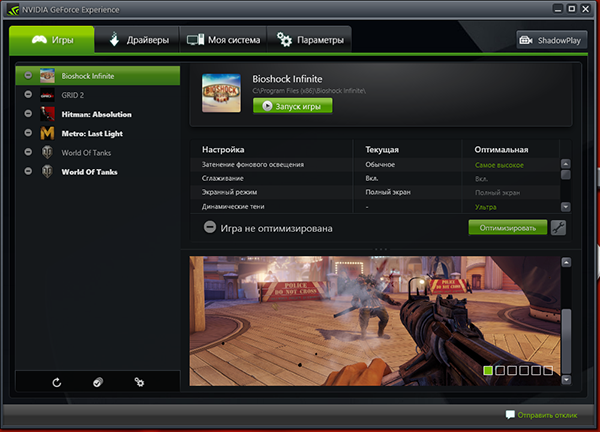Click the not-optimized minus status icon
The image size is (600, 432).
pyautogui.click(x=210, y=227)
